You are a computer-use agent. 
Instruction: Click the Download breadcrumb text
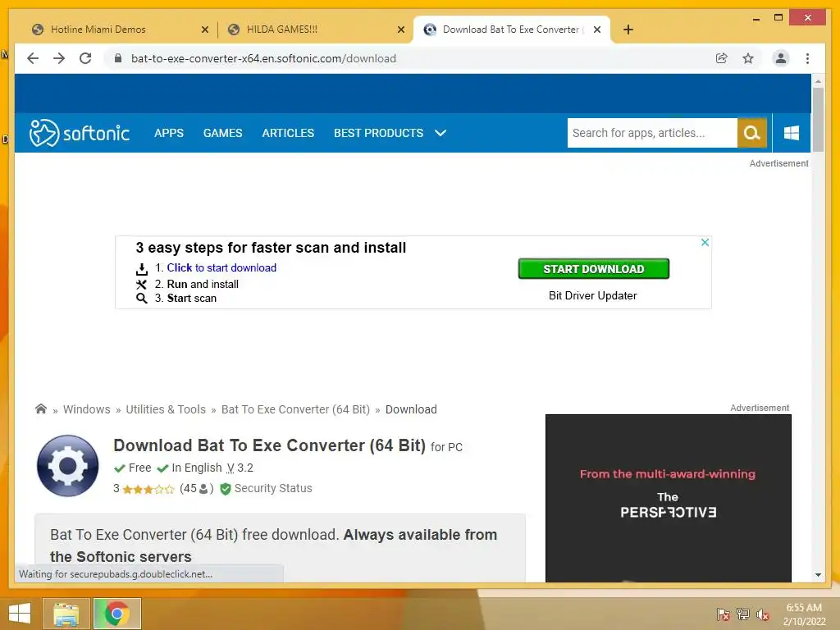click(411, 409)
